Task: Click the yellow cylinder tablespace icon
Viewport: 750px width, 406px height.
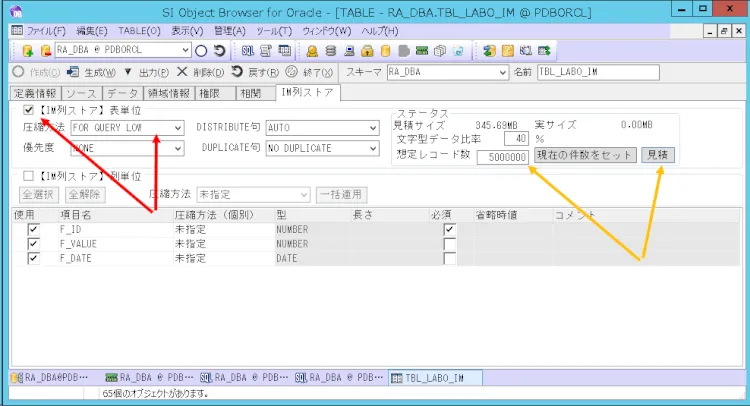Action: pos(386,51)
